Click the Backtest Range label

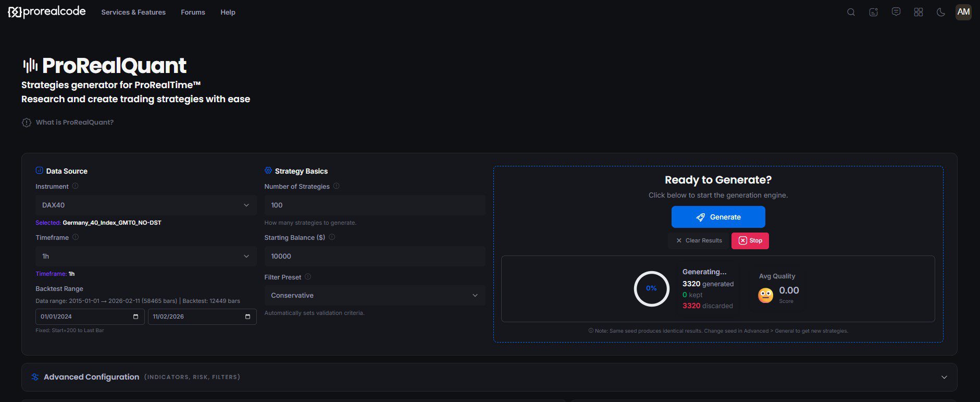pos(59,288)
